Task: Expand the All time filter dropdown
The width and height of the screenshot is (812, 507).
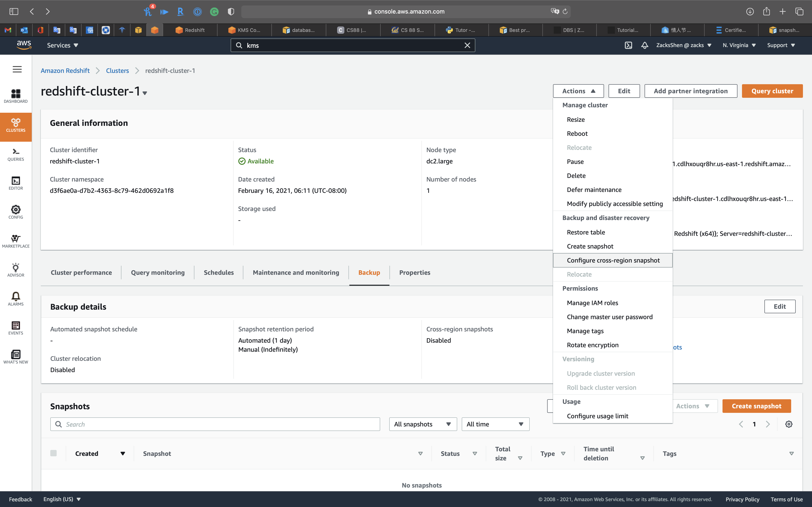Action: (495, 424)
